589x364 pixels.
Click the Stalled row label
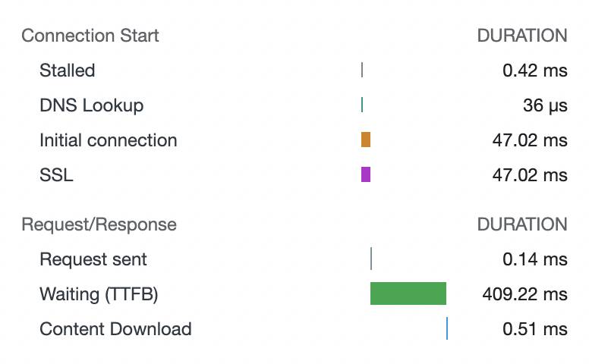click(68, 71)
